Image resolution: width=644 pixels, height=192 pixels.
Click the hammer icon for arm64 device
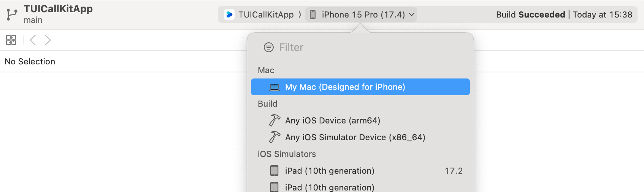tap(274, 120)
